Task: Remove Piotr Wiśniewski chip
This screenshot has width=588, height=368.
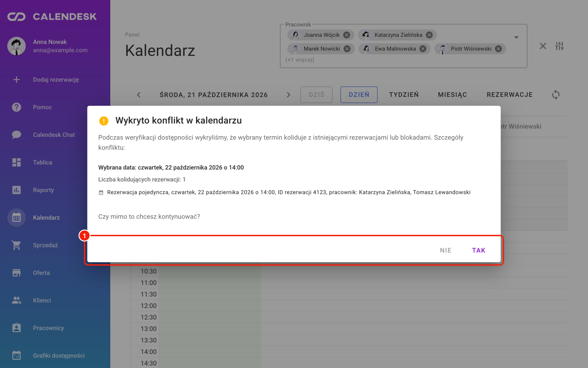Action: pos(498,49)
